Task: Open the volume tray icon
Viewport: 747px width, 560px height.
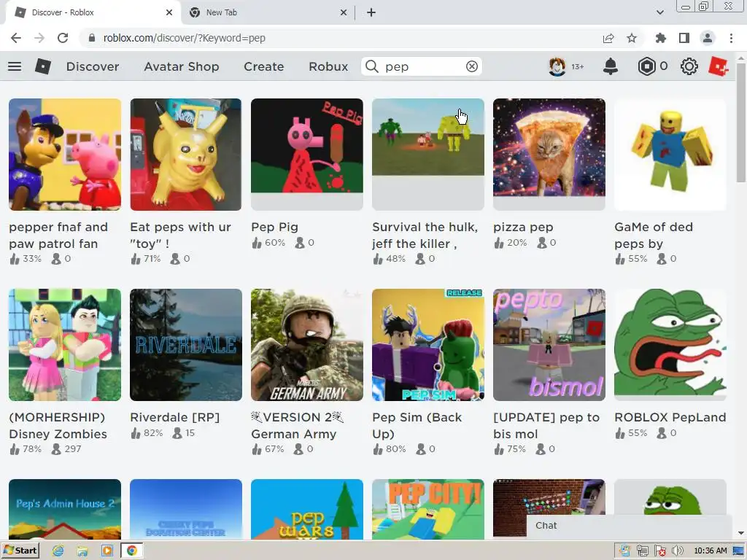Action: click(678, 551)
